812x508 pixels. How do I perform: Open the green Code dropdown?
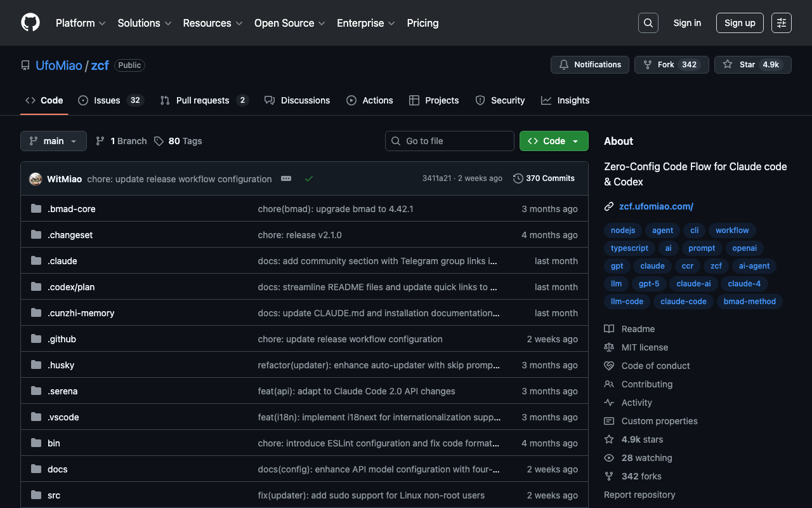553,141
